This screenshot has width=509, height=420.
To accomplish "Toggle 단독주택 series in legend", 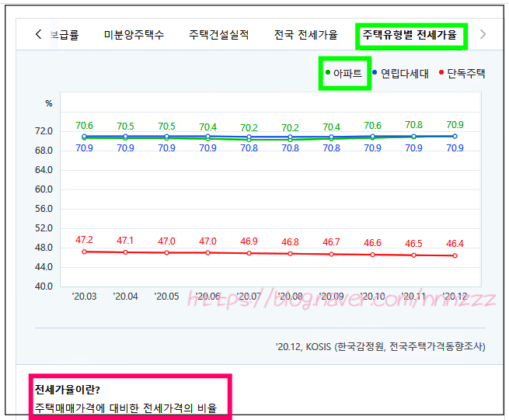I will (x=462, y=73).
